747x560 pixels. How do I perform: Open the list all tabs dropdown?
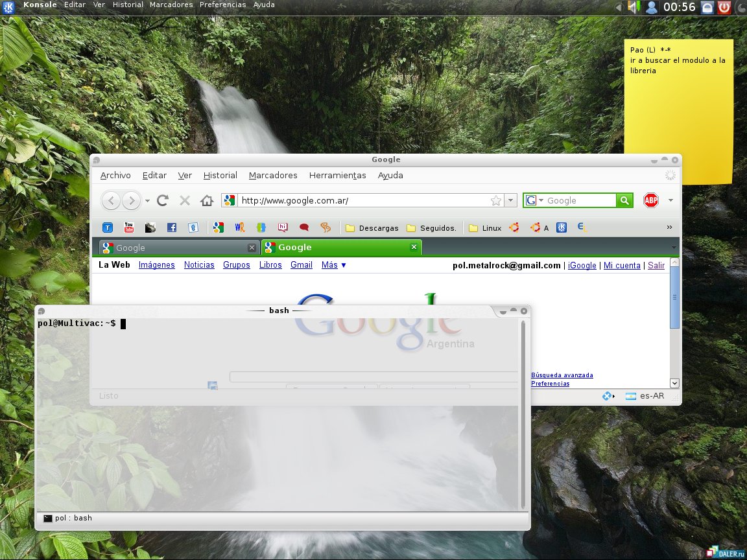674,247
